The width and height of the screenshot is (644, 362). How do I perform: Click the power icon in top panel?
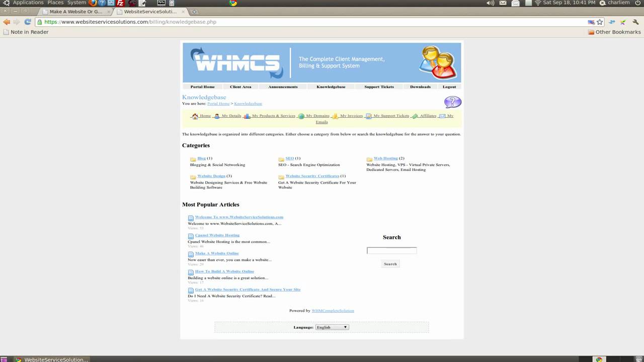(x=638, y=3)
